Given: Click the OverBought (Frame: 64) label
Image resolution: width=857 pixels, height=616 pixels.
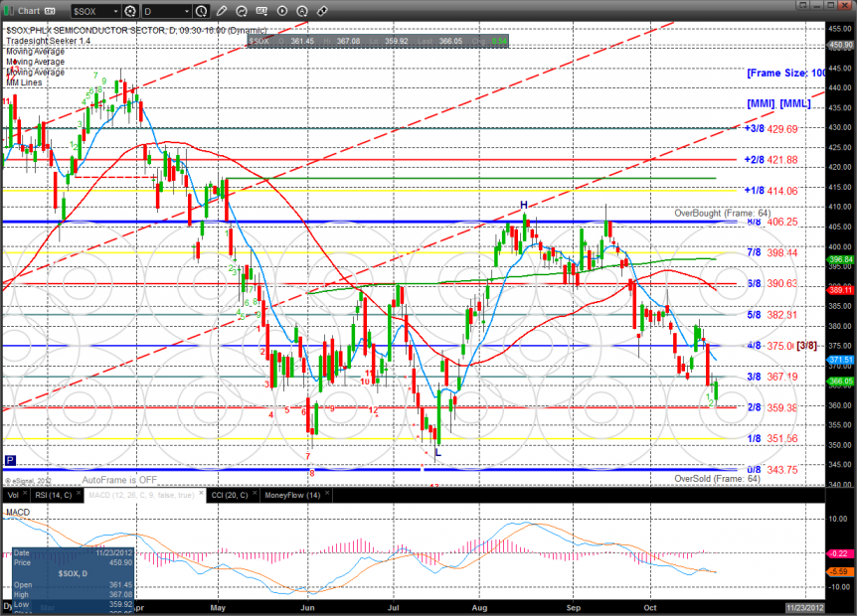Looking at the screenshot, I should point(722,213).
